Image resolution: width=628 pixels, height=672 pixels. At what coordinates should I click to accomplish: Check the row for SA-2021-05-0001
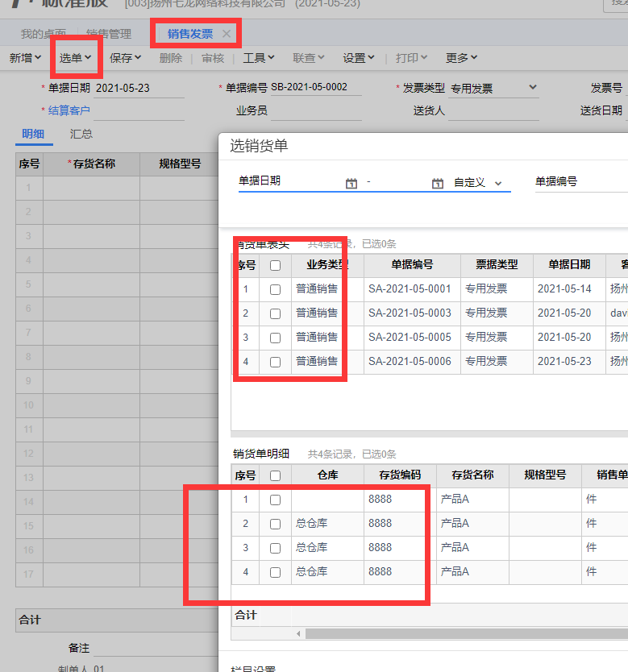tap(275, 289)
